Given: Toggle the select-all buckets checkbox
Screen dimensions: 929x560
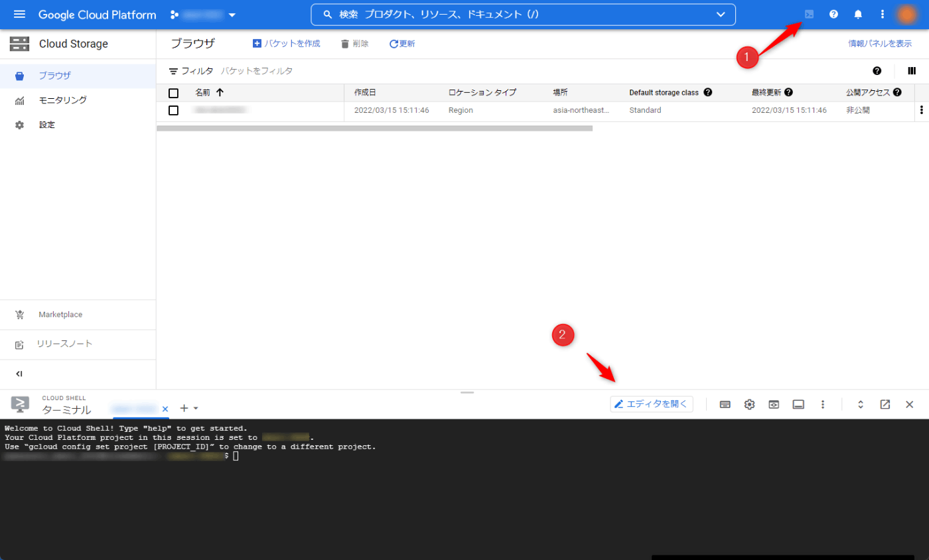Looking at the screenshot, I should tap(173, 93).
